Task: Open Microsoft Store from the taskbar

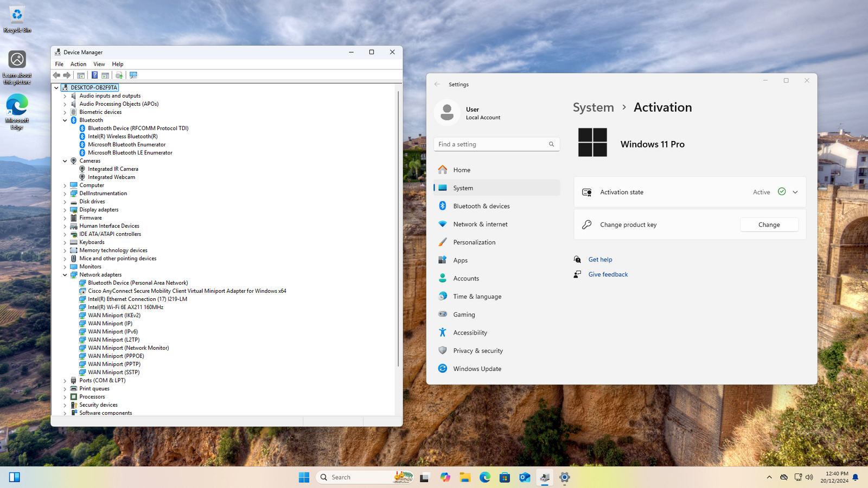Action: click(x=505, y=477)
